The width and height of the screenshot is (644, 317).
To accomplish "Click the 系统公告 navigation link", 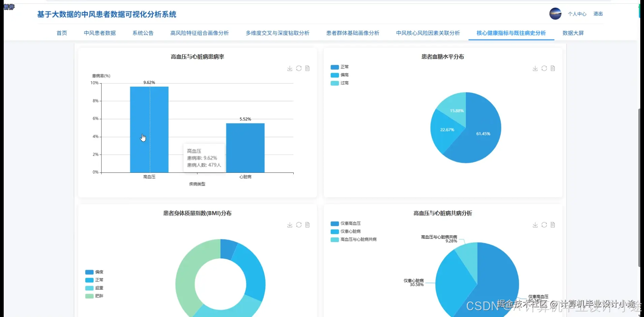I will (143, 33).
